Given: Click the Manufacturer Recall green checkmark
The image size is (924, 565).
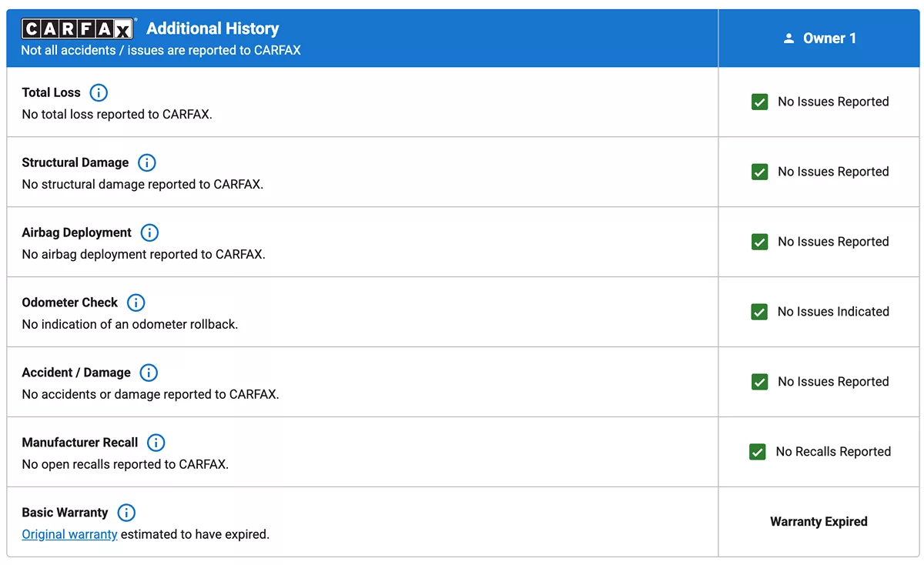Looking at the screenshot, I should tap(758, 452).
